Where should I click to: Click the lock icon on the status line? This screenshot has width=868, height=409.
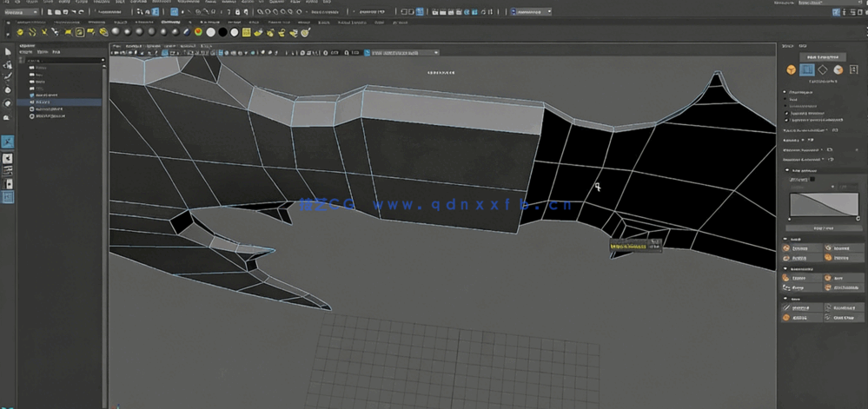238,11
